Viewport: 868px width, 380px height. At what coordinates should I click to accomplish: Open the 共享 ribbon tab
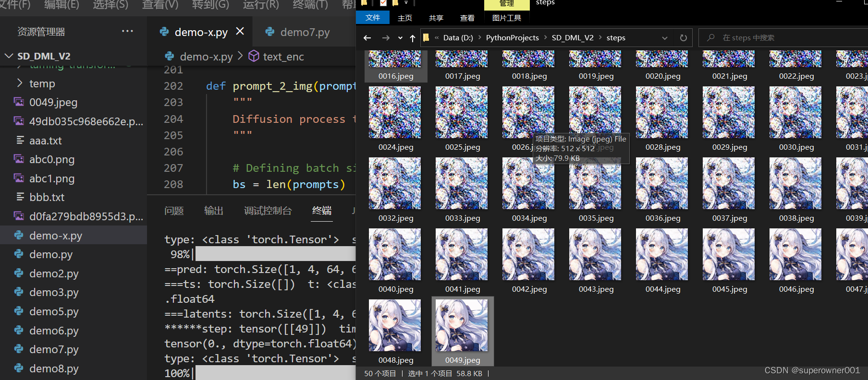436,18
